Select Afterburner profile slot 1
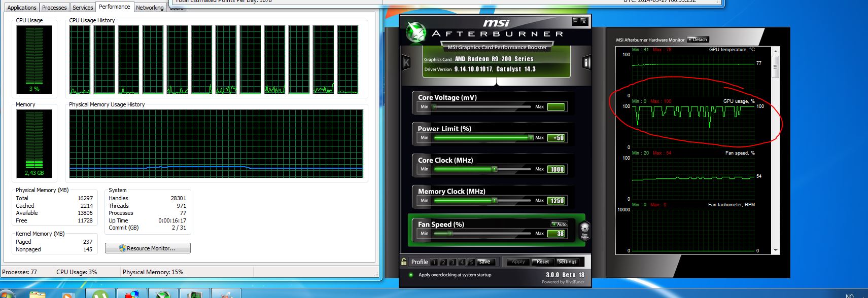 434,262
